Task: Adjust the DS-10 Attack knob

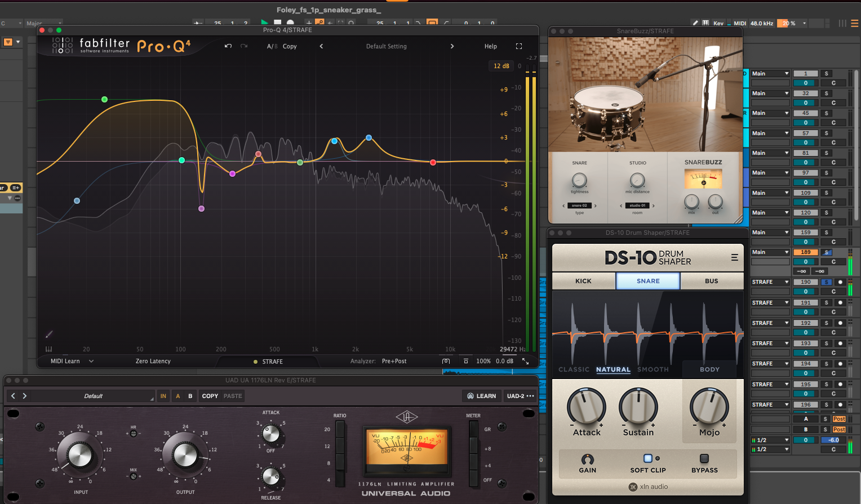Action: 587,407
